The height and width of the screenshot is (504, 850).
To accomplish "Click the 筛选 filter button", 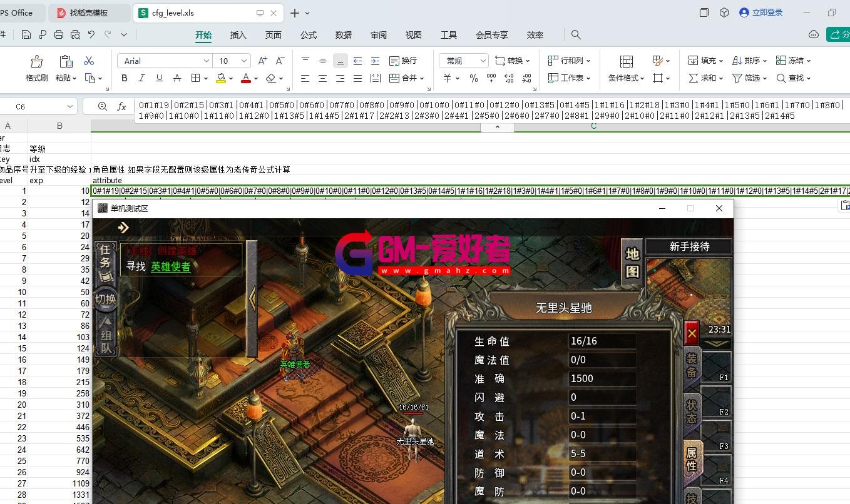I will [x=749, y=78].
